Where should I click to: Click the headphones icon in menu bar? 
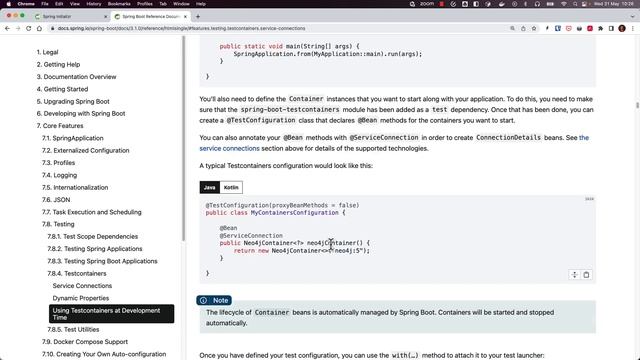tap(537, 4)
